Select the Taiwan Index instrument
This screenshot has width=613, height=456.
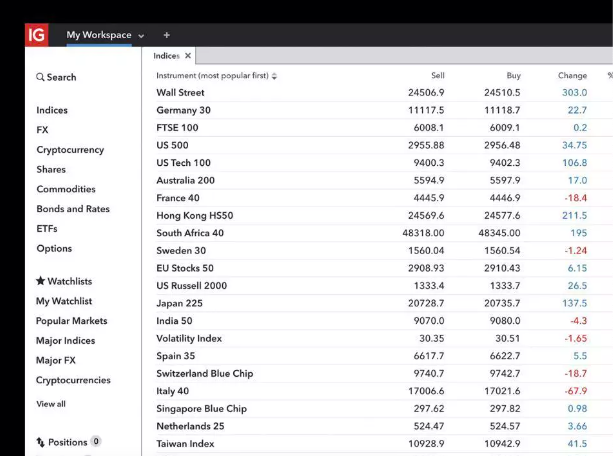pos(185,444)
